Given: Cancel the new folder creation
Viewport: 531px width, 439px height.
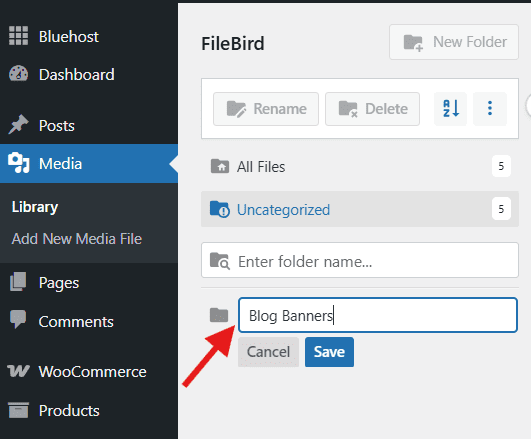Looking at the screenshot, I should [268, 352].
